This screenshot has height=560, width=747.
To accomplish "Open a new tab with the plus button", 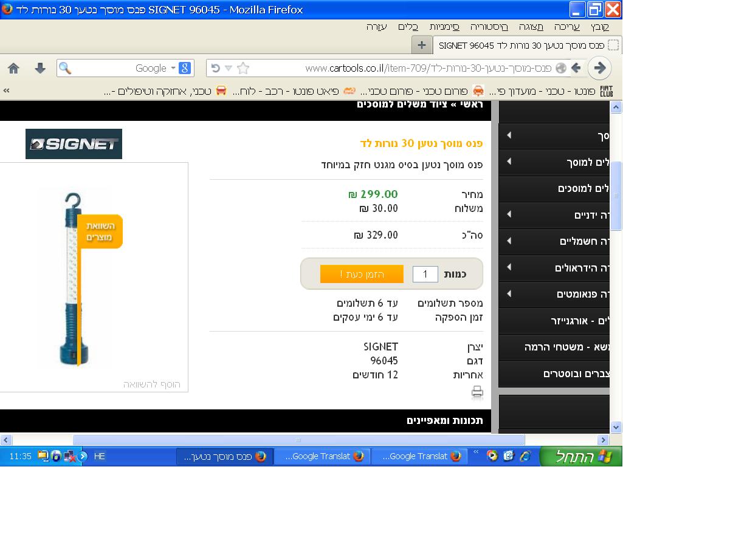I will point(422,45).
